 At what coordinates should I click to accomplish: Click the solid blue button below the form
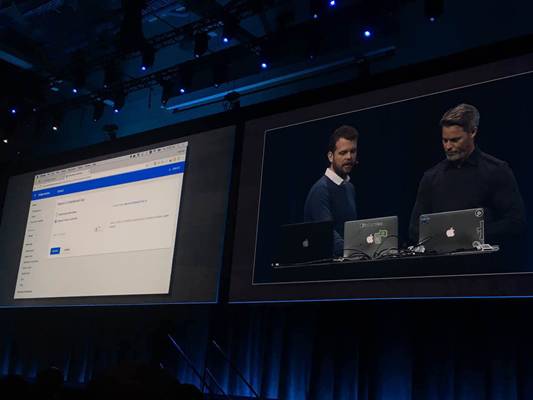[55, 251]
